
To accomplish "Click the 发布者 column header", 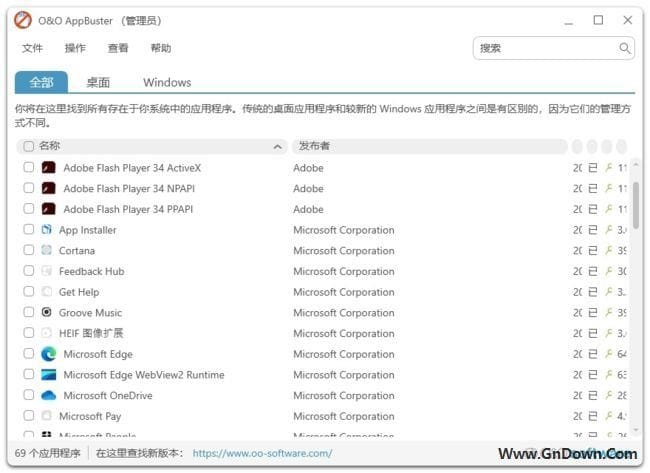I will point(429,146).
